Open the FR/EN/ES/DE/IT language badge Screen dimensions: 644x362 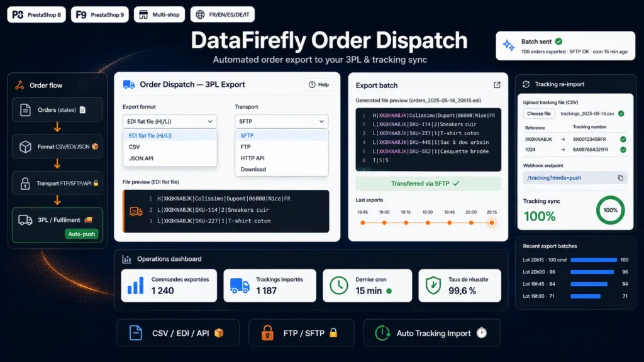coord(223,15)
